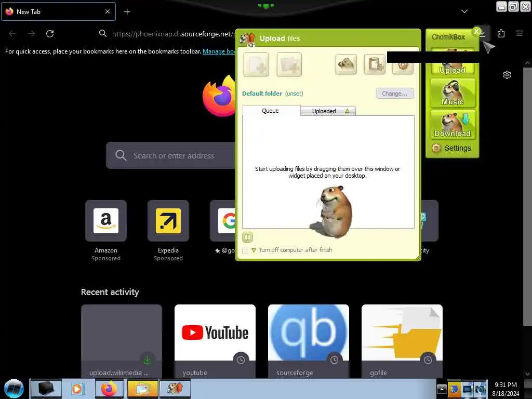Click the Default folder label

pyautogui.click(x=262, y=94)
